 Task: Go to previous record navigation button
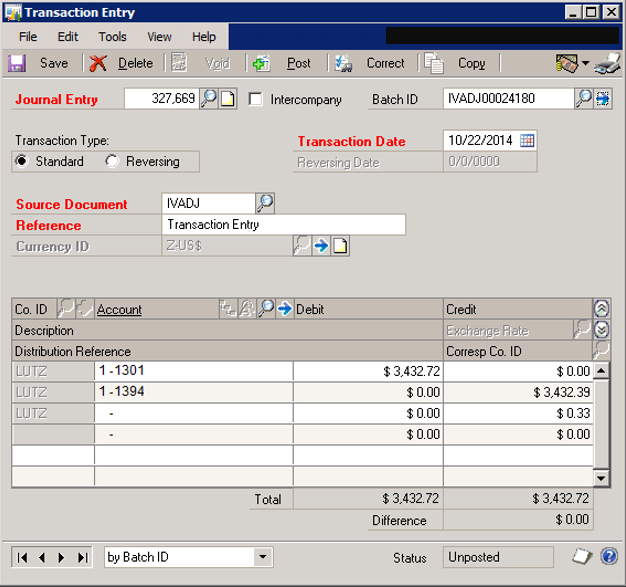pos(42,557)
